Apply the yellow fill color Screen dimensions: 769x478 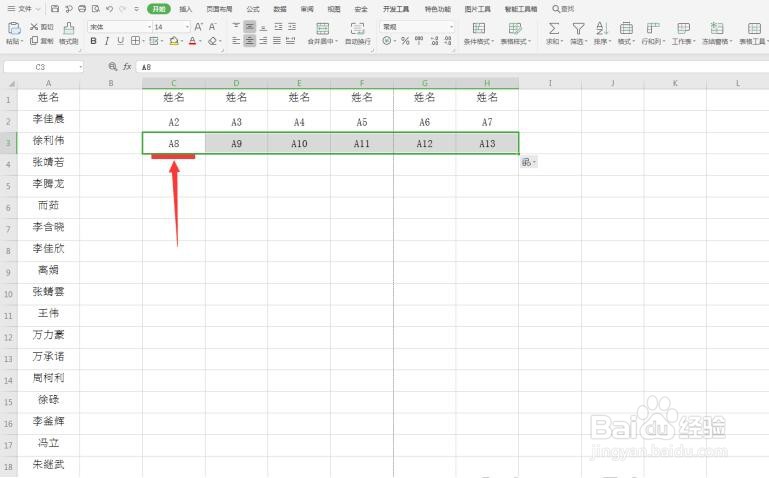click(x=174, y=41)
